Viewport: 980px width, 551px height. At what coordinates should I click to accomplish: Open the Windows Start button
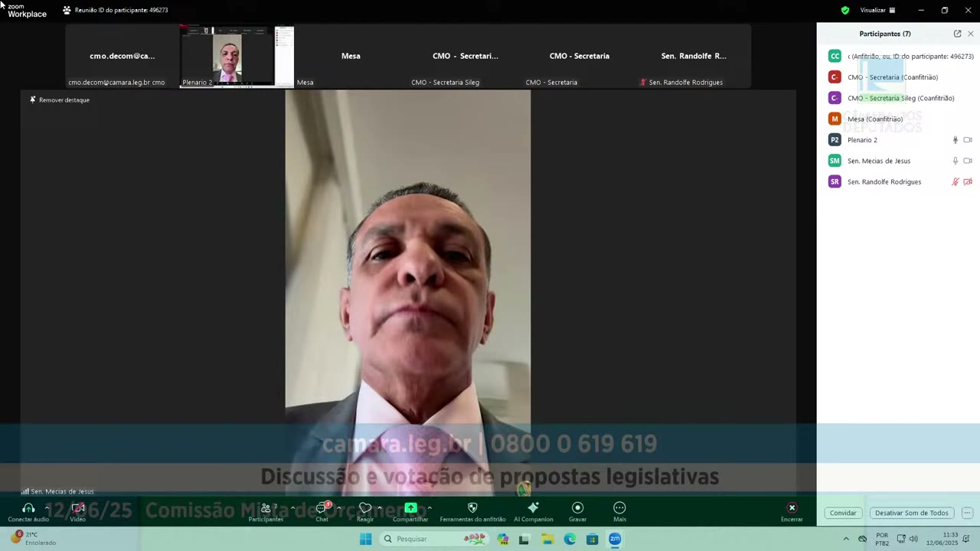coord(366,539)
